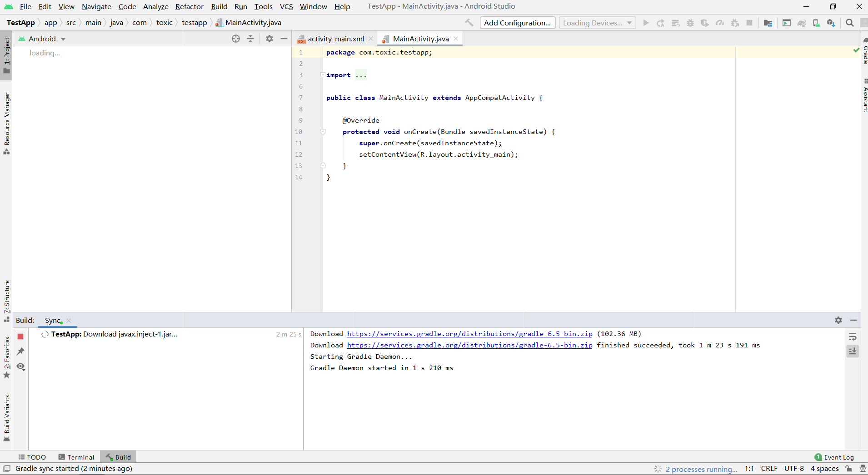Click the collapsed import ellipsis
The image size is (868, 475).
tap(361, 75)
